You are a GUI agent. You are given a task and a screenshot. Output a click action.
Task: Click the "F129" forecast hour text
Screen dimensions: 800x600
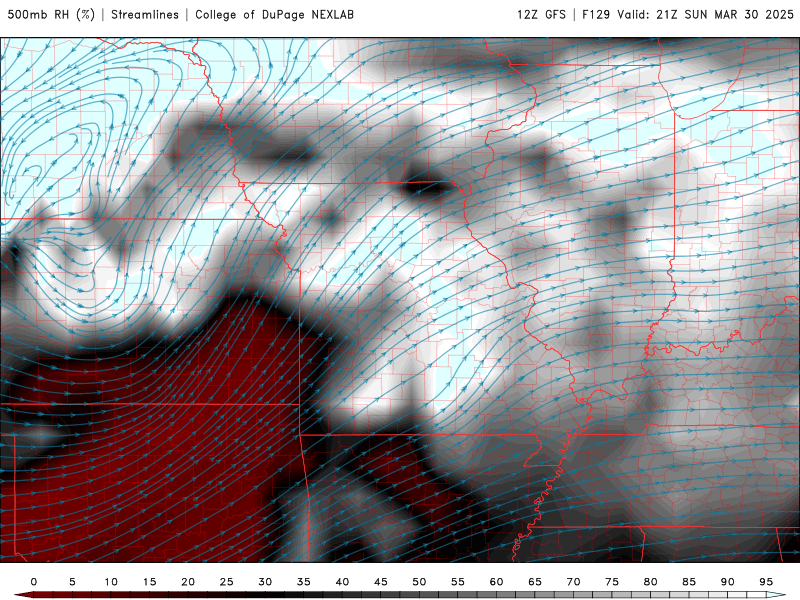(596, 14)
